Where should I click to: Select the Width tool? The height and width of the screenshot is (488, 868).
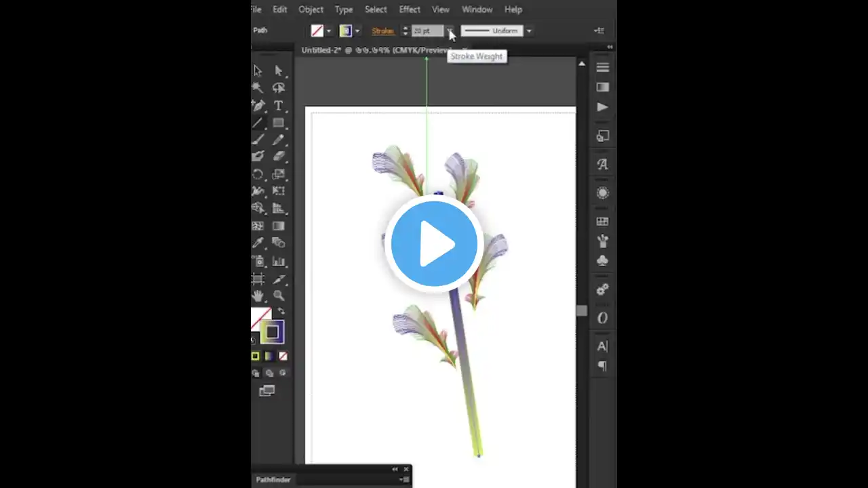tap(258, 191)
